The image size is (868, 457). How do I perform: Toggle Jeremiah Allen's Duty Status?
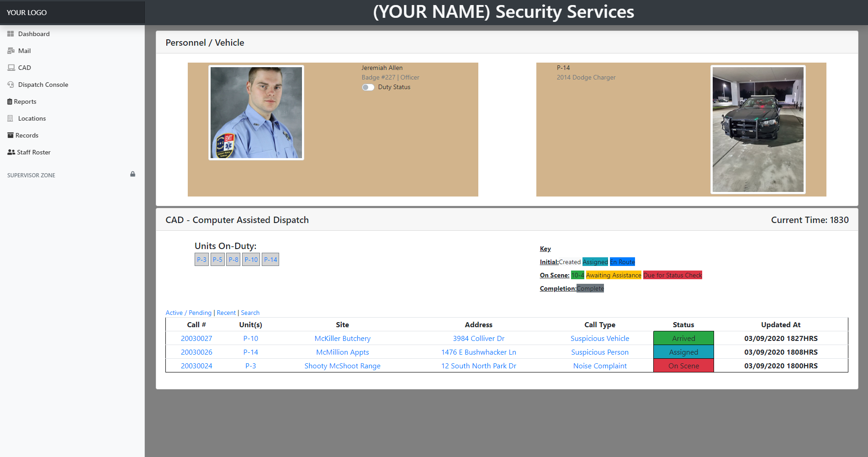368,87
